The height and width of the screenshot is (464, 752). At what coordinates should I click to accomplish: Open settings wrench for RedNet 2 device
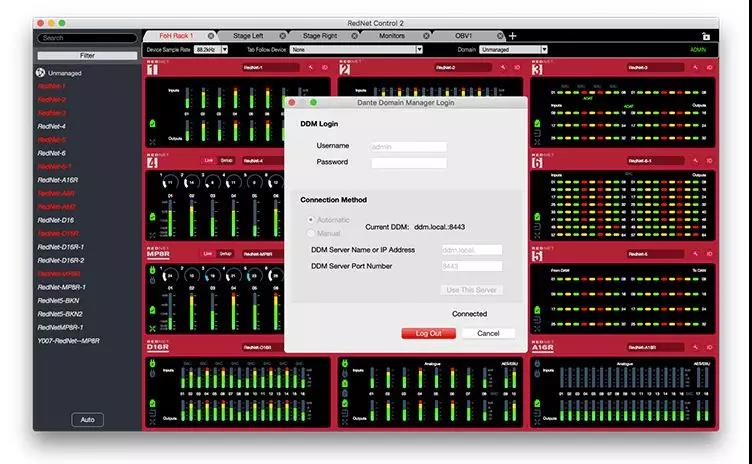503,68
